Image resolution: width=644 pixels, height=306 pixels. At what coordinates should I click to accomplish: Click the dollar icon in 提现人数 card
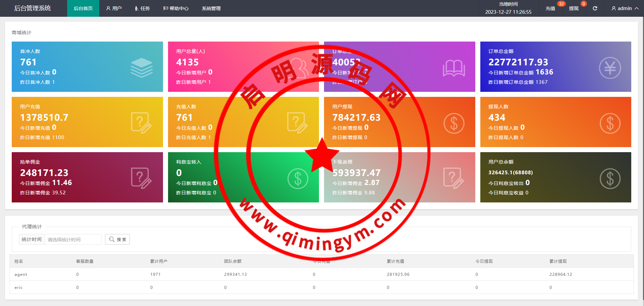coord(609,123)
